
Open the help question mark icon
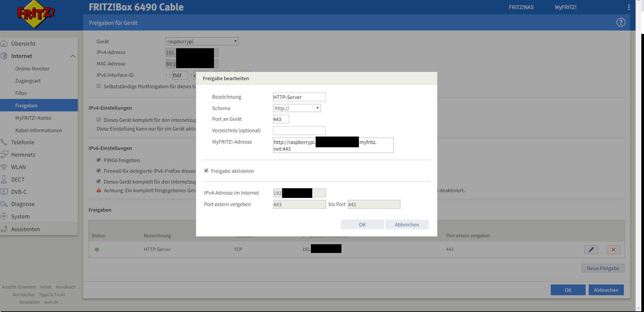pos(621,22)
